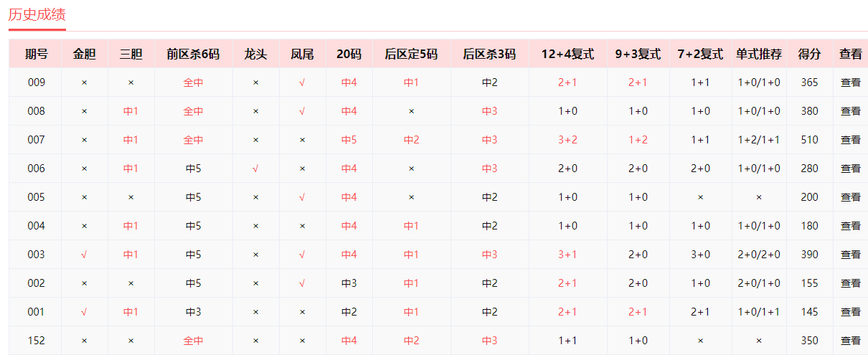Select 查看 for period 004

[850, 226]
